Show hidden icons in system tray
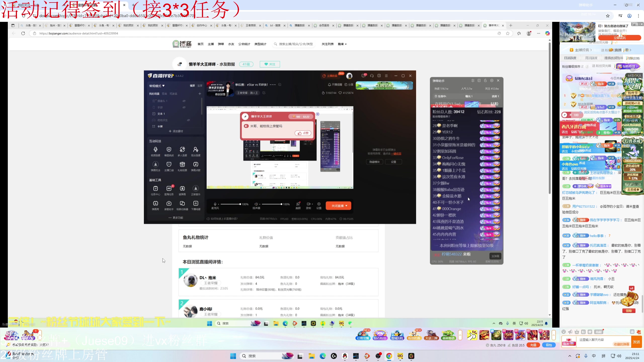This screenshot has height=362, width=644. (x=570, y=356)
